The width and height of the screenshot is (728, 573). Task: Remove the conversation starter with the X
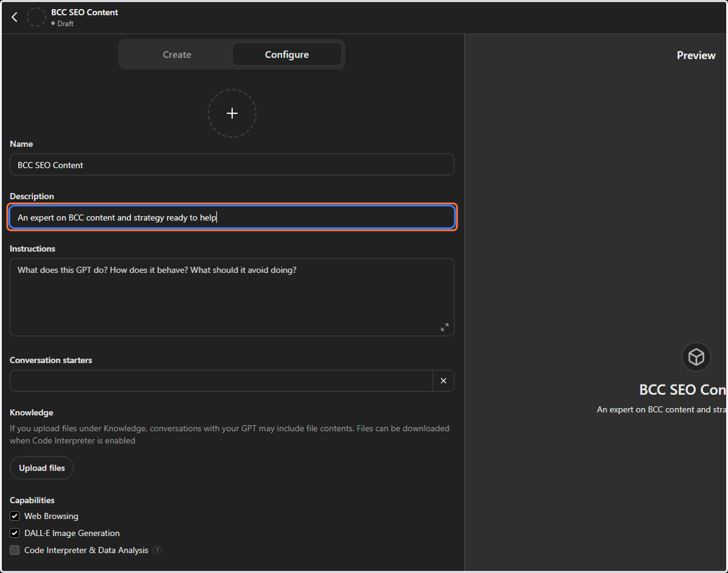pos(443,381)
